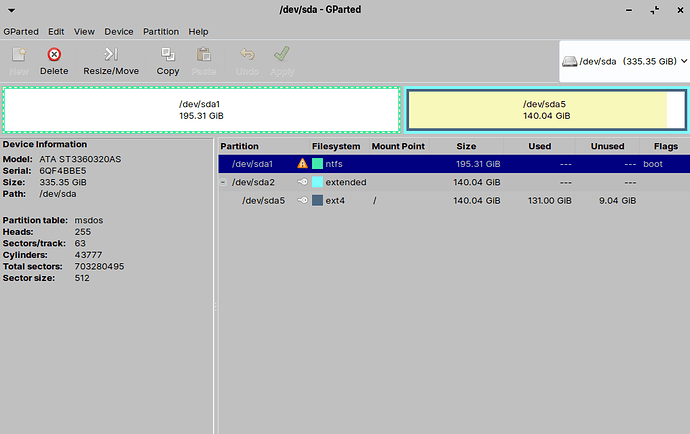Sort by Used column header
690x434 pixels.
(x=540, y=146)
